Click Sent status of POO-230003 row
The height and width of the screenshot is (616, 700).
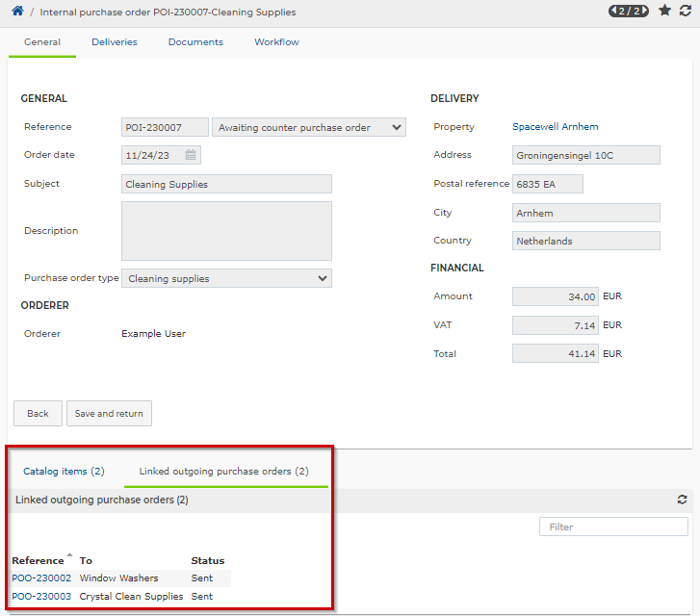click(x=202, y=597)
